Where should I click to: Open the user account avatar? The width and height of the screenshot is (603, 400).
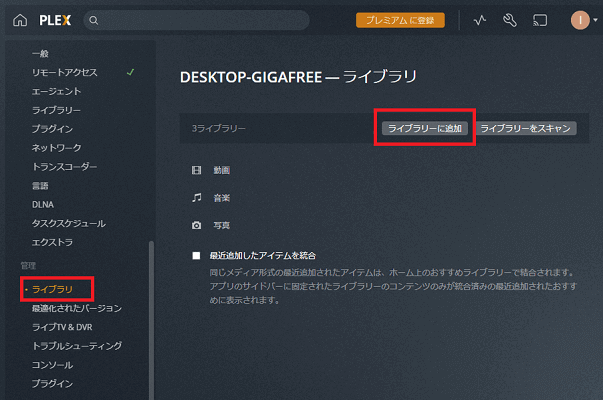tap(580, 20)
